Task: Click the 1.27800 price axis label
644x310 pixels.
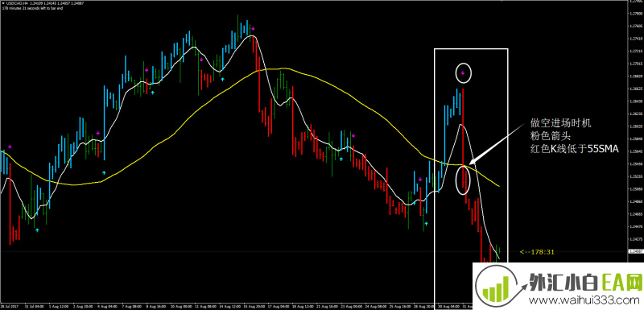Action: (636, 14)
